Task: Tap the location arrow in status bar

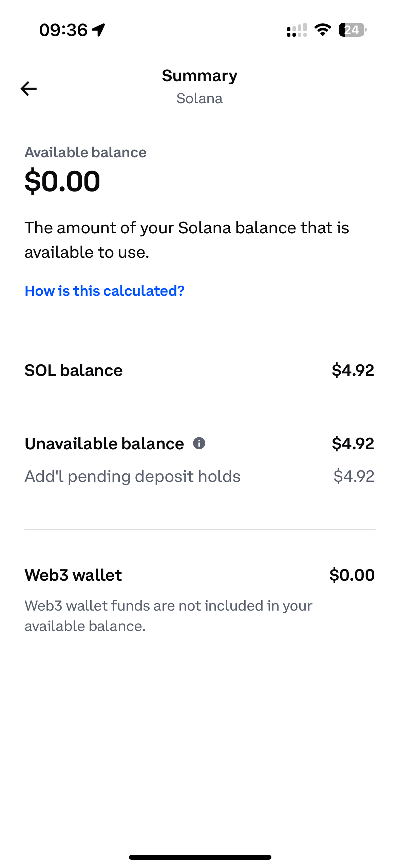Action: coord(99,30)
